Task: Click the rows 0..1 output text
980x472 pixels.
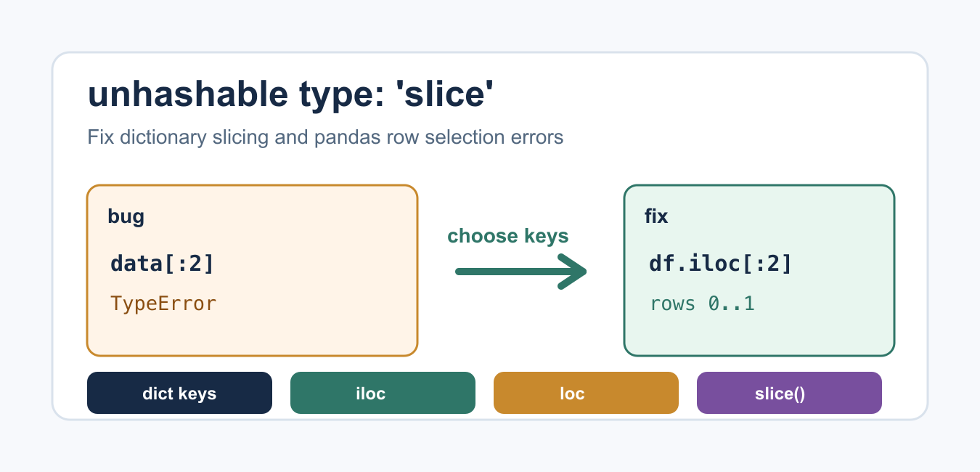Action: [702, 303]
